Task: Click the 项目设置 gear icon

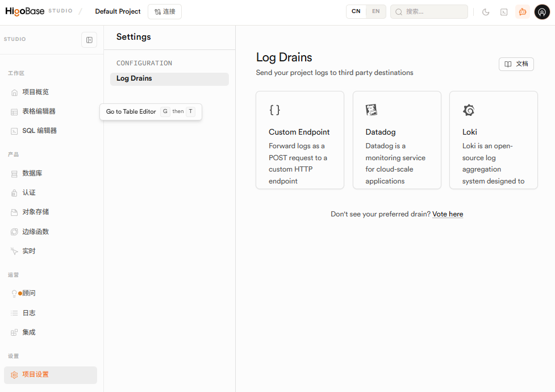Action: click(14, 375)
